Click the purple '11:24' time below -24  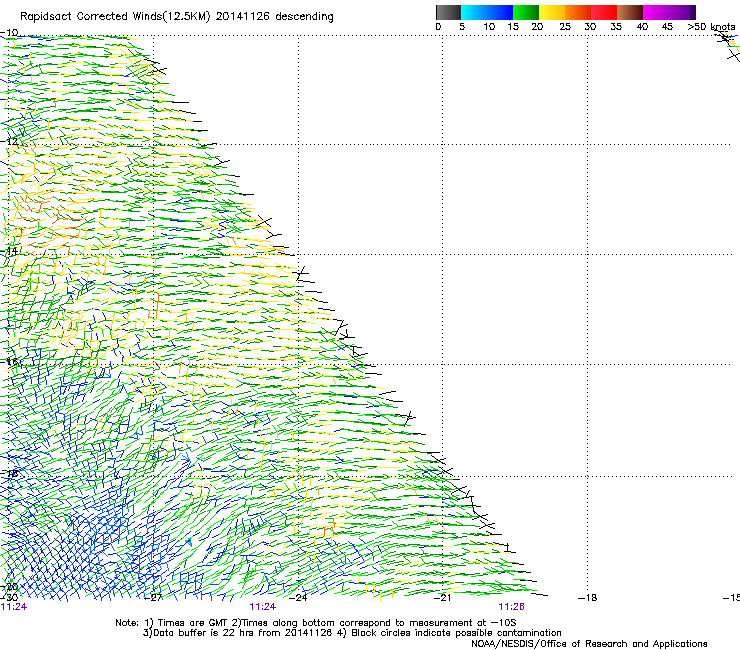[x=262, y=607]
